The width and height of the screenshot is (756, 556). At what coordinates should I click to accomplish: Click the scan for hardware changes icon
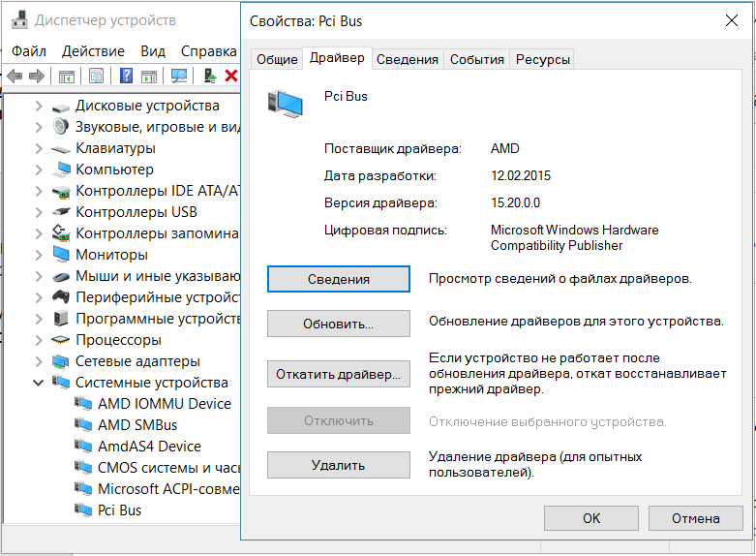[179, 76]
